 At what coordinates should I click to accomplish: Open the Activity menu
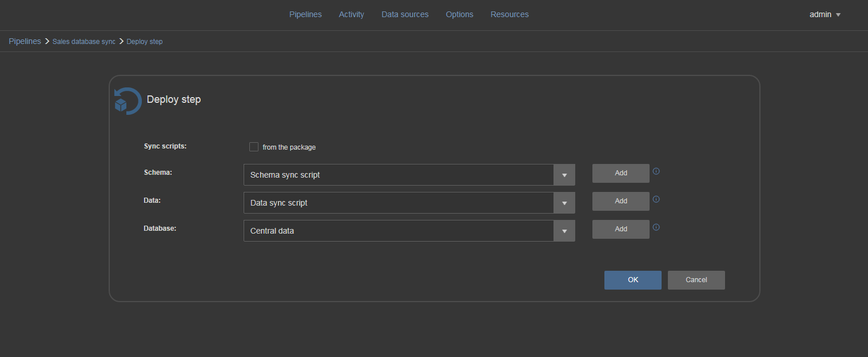tap(352, 14)
